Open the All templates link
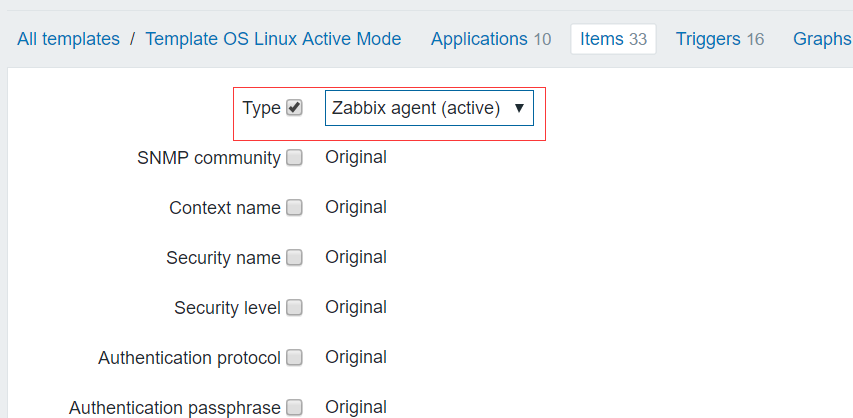The width and height of the screenshot is (853, 418). point(68,39)
